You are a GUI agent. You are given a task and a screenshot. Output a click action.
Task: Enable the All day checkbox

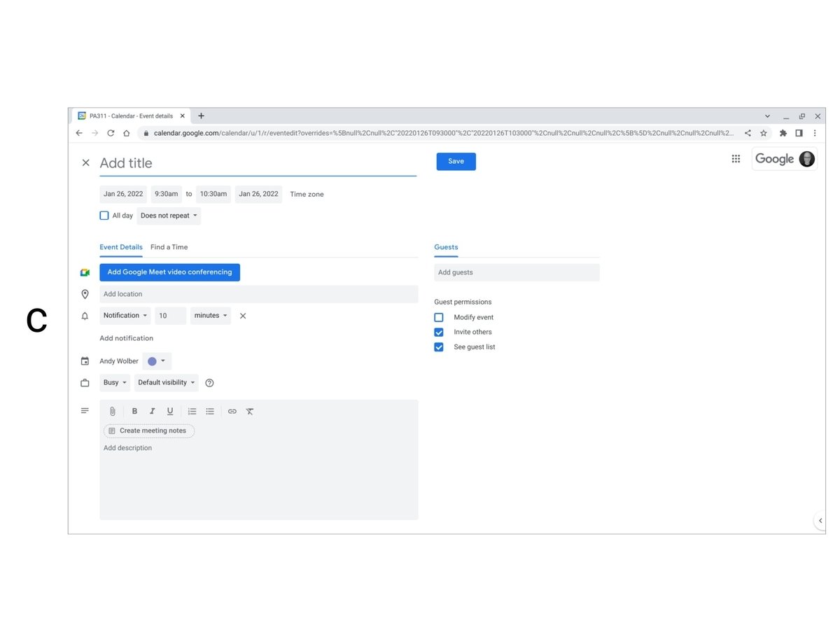(x=104, y=216)
